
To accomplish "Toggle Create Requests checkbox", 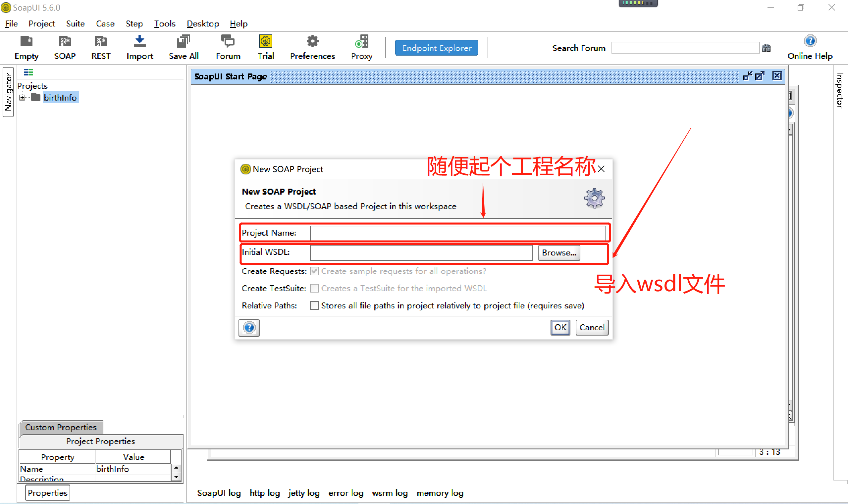I will pos(314,271).
